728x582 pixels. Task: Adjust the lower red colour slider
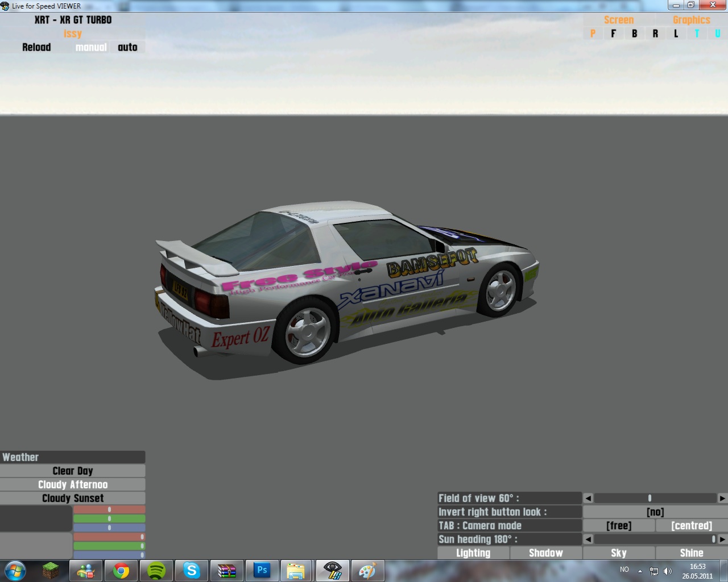point(109,537)
